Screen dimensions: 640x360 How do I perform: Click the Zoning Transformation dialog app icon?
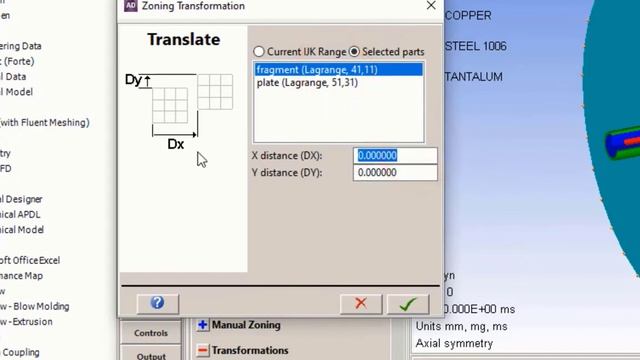tap(131, 6)
